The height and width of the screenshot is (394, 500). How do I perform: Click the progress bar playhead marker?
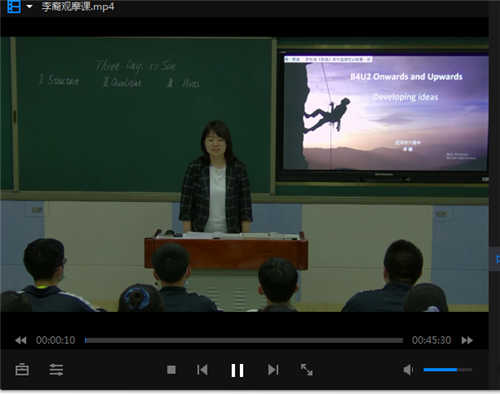[86, 340]
